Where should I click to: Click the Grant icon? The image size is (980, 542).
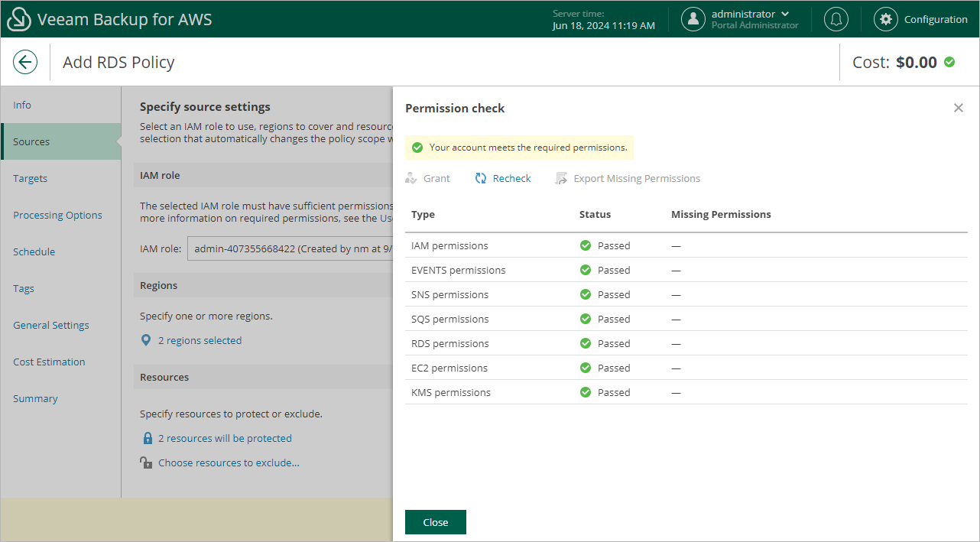pyautogui.click(x=411, y=178)
